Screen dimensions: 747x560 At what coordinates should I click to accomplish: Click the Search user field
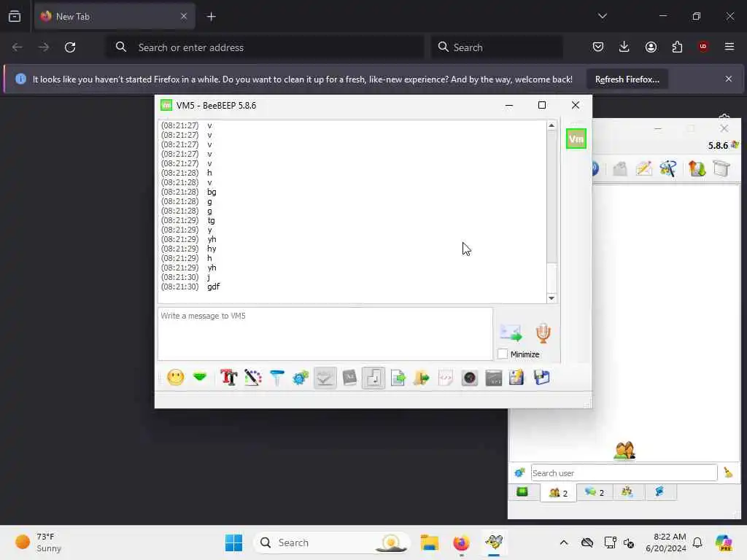click(624, 472)
